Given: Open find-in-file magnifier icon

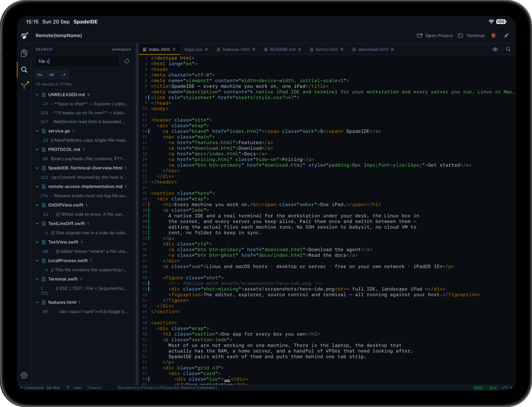Looking at the screenshot, I should (x=508, y=49).
